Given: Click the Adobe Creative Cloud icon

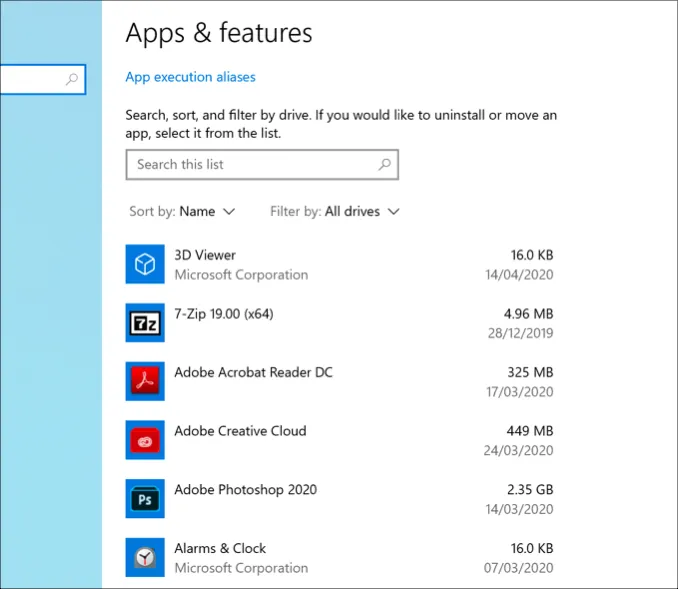Looking at the screenshot, I should tap(145, 440).
